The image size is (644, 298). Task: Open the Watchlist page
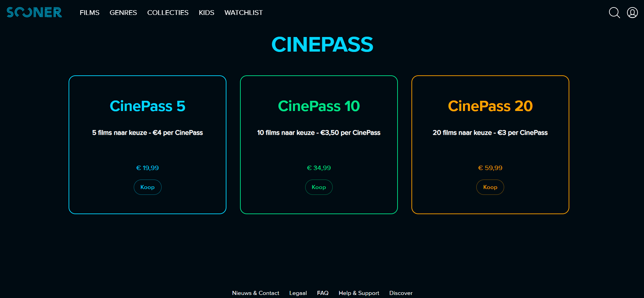[243, 13]
